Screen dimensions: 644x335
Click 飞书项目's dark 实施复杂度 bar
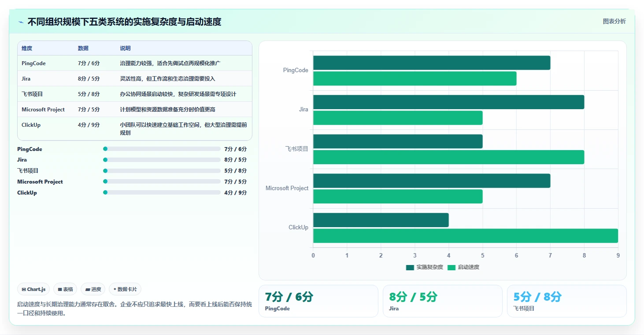point(398,141)
